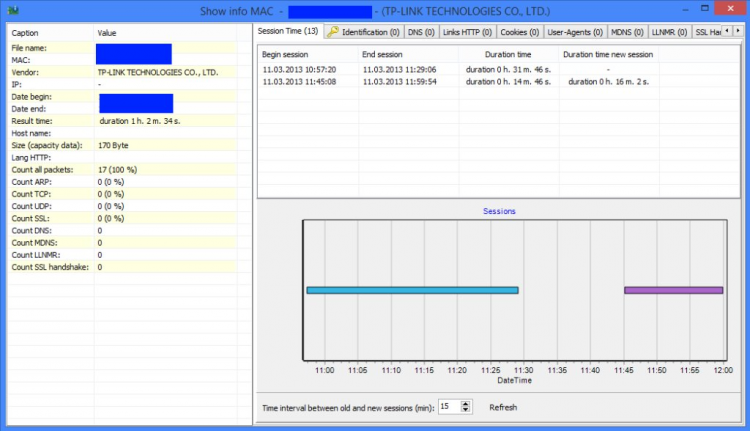
Task: Click the Date end caption
Action: click(29, 109)
